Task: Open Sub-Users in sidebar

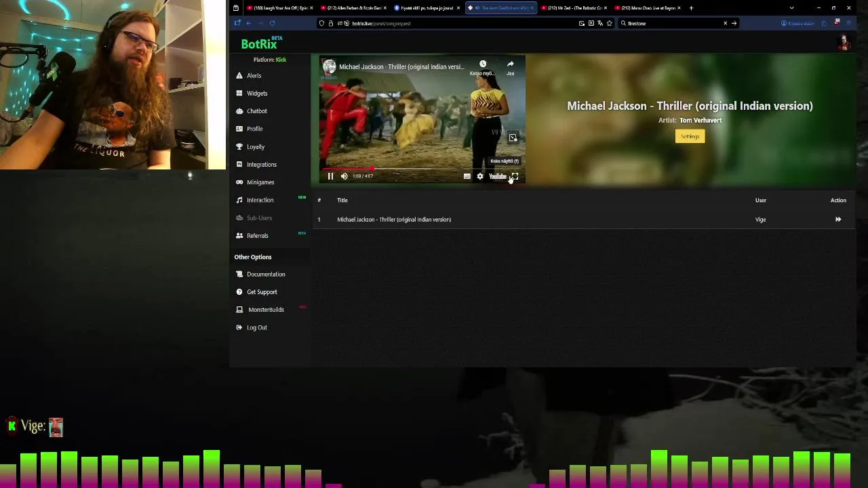Action: tap(260, 218)
